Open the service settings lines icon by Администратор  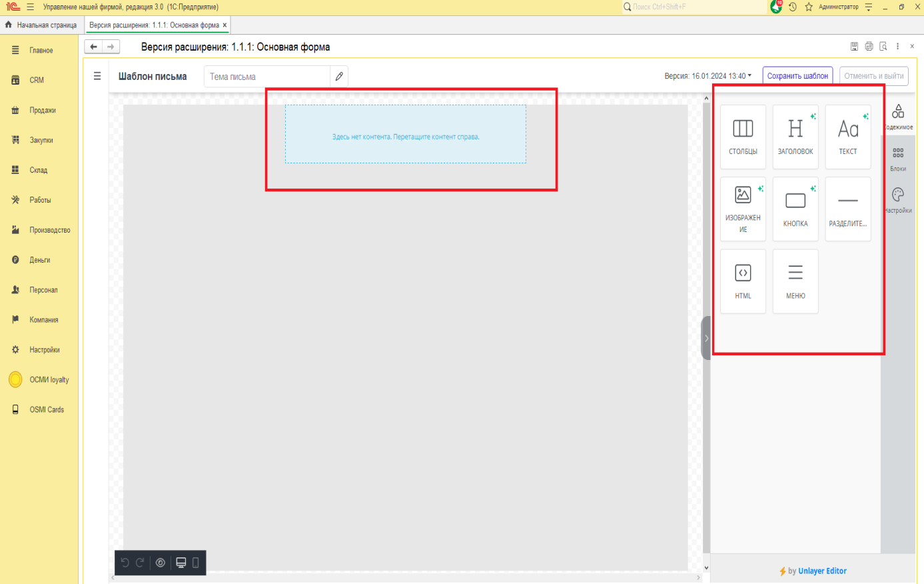click(x=869, y=7)
